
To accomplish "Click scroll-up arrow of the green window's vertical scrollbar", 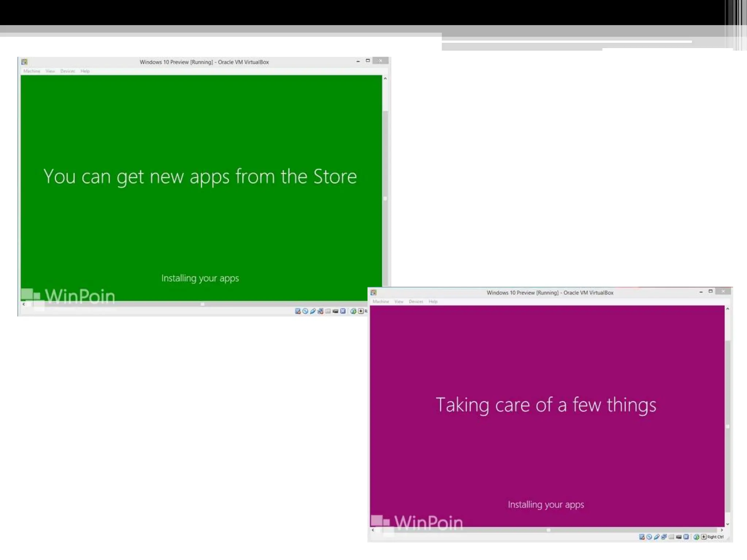I will (x=385, y=78).
